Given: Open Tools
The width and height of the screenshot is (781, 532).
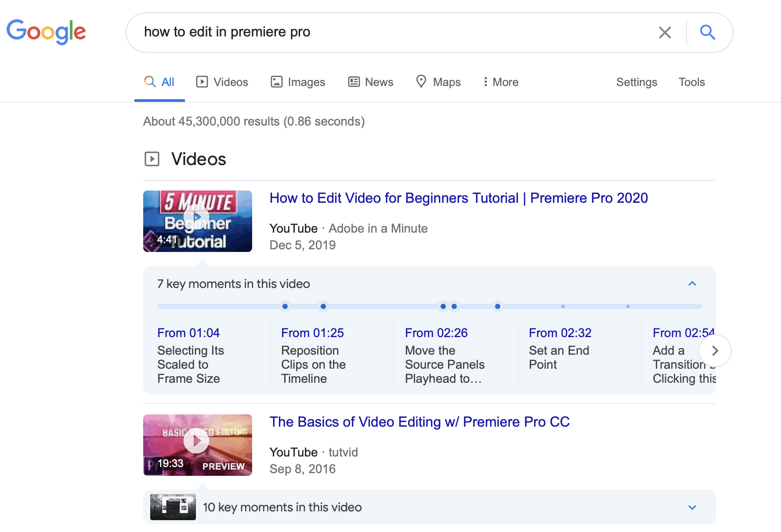Looking at the screenshot, I should coord(691,82).
